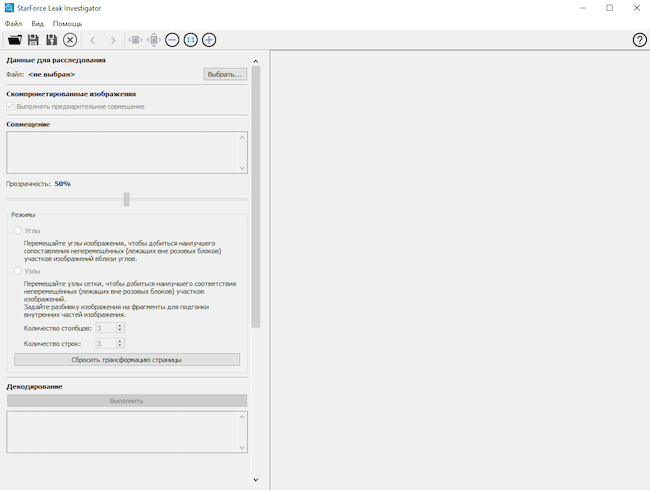The height and width of the screenshot is (490, 650).
Task: Select the Узлы mode radio button
Action: pyautogui.click(x=17, y=271)
